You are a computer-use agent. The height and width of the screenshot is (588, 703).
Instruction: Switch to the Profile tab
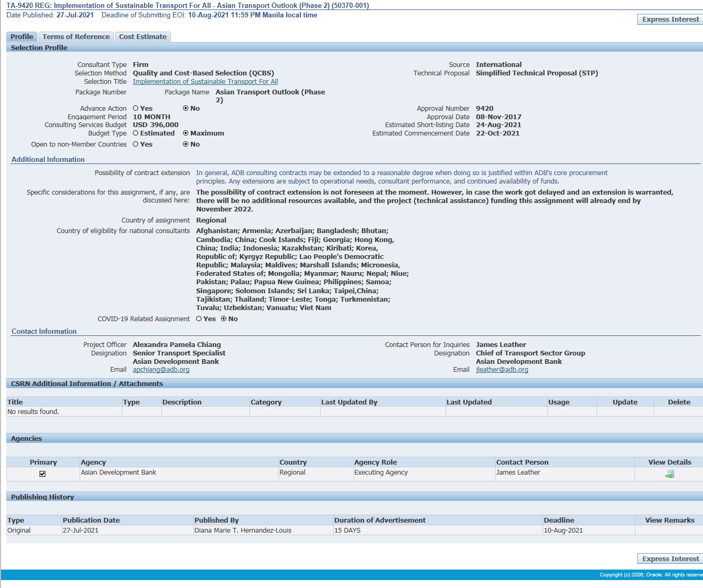(x=22, y=37)
